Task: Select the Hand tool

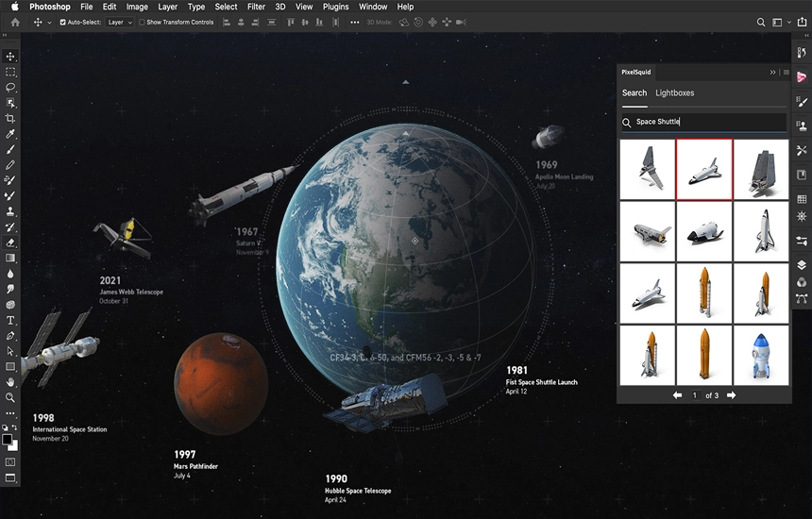Action: (10, 381)
